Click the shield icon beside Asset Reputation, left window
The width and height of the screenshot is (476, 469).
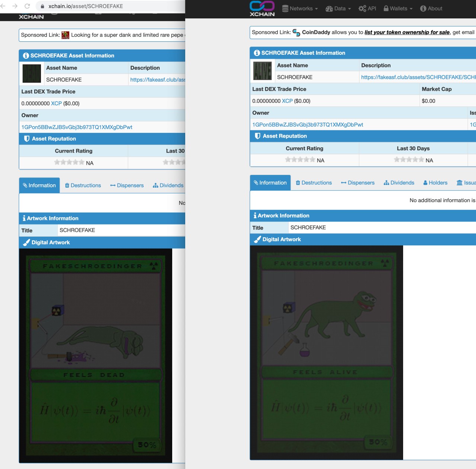point(27,139)
